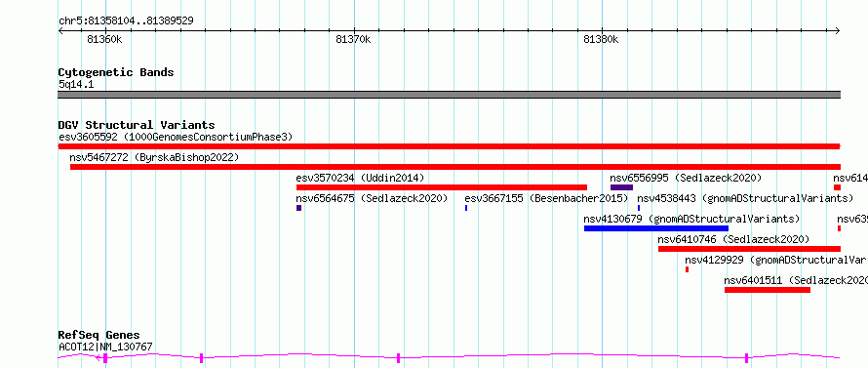Open nsv6564675 (Sedlazeck2020) label
The image size is (868, 368).
click(372, 198)
